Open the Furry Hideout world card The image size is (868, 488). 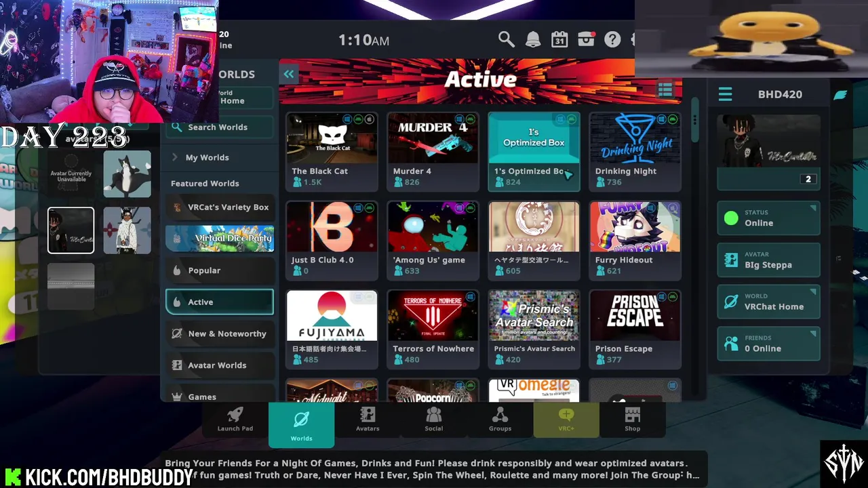pyautogui.click(x=635, y=240)
